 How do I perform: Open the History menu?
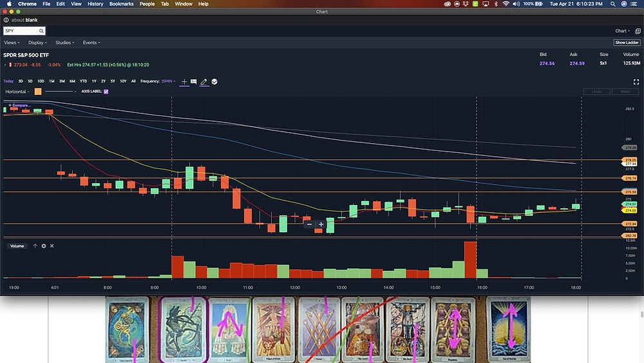coord(95,4)
